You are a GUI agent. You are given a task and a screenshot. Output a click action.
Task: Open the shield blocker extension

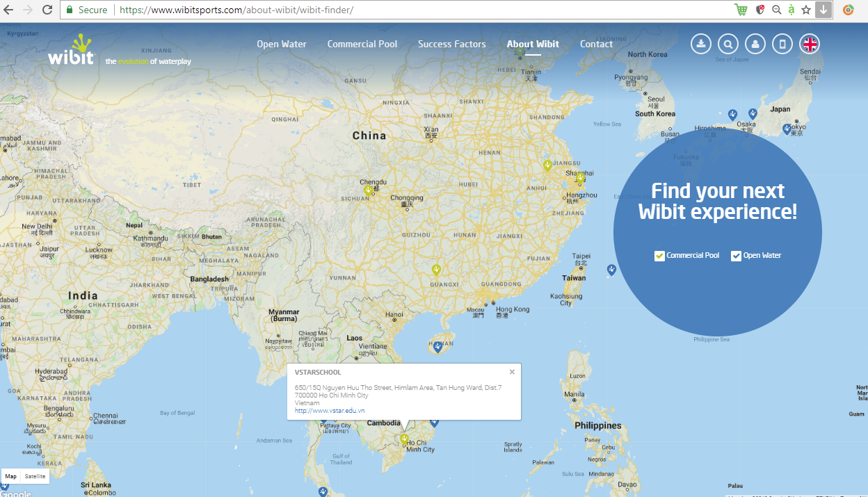pos(760,10)
